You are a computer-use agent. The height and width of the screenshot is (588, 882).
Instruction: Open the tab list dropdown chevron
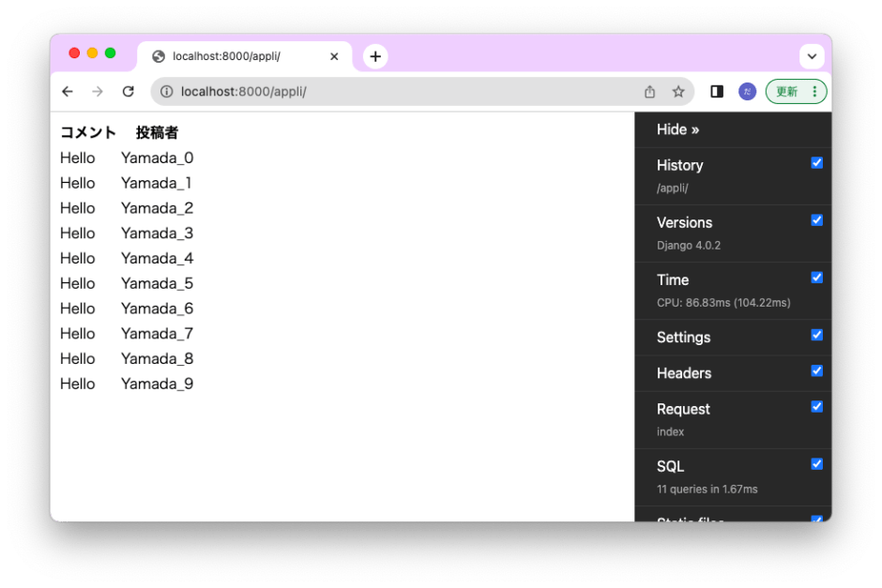click(813, 56)
